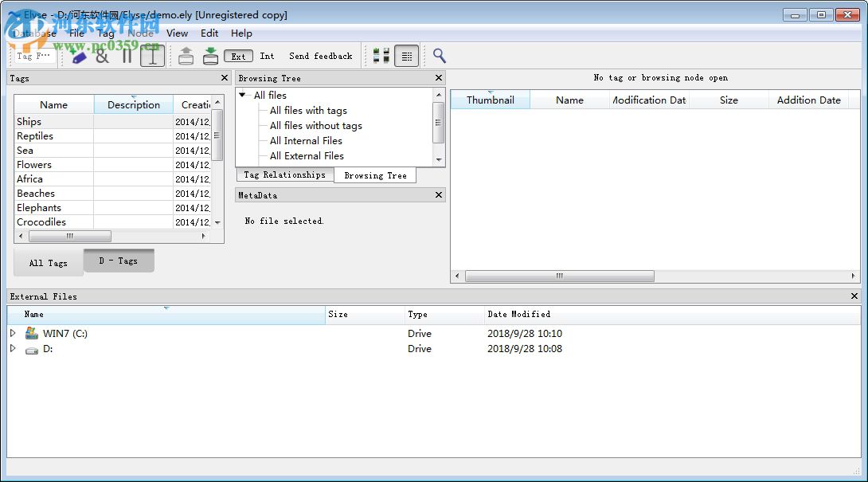
Task: Open the View menu
Action: (x=177, y=33)
